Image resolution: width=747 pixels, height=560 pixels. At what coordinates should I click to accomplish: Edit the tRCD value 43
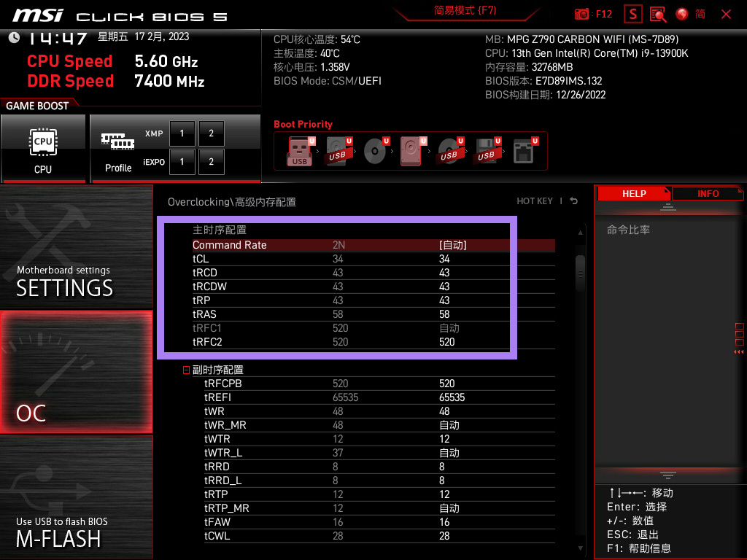[x=444, y=273]
